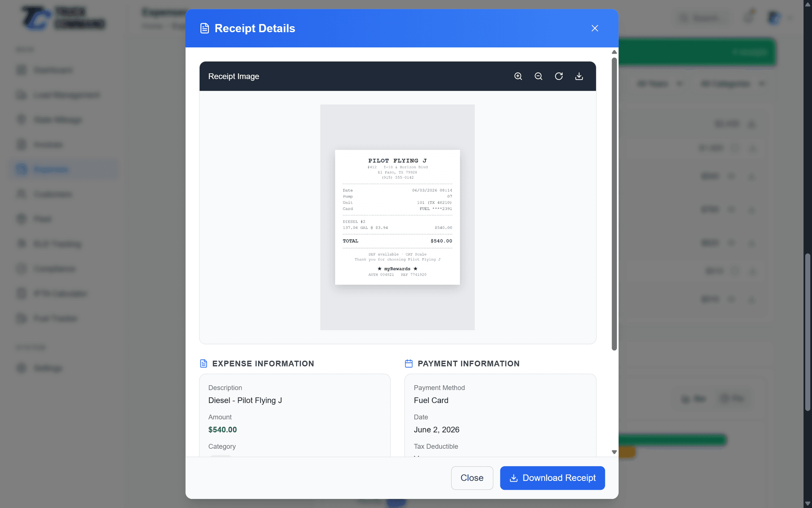This screenshot has height=508, width=812.
Task: Zoom in on the receipt image
Action: (518, 76)
